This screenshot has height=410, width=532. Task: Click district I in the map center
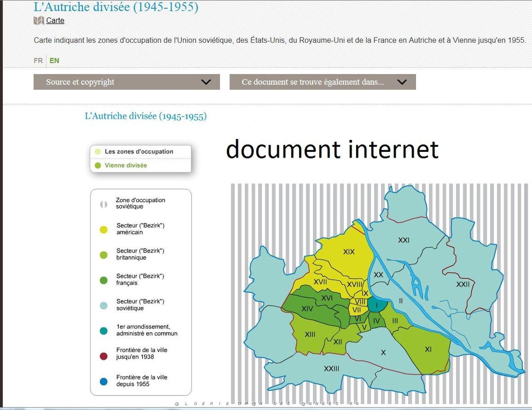click(x=377, y=306)
